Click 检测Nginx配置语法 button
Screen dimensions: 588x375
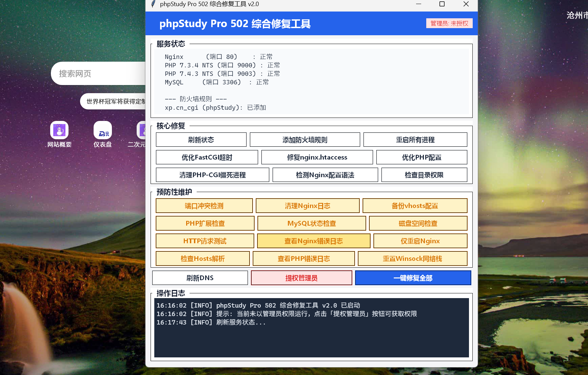[x=325, y=175]
